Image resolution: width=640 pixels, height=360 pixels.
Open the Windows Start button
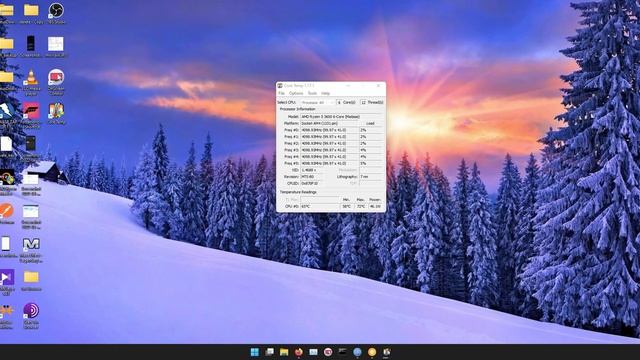tap(255, 352)
